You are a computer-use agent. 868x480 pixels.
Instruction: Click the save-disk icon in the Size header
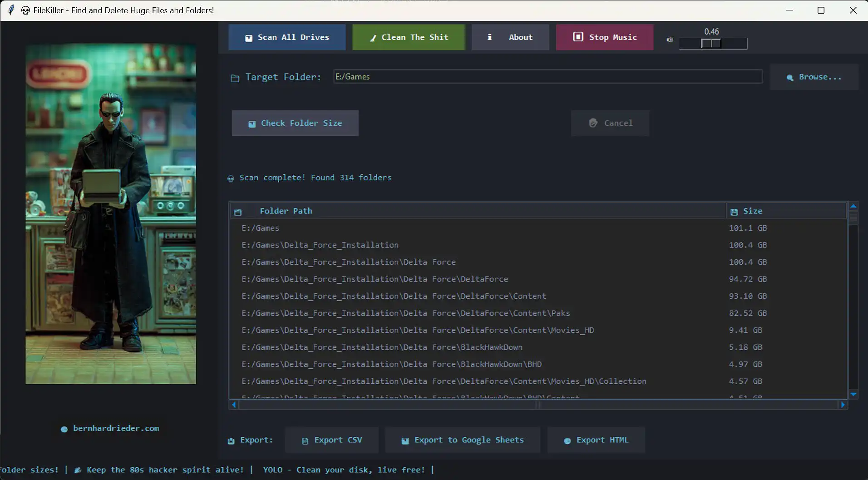734,212
